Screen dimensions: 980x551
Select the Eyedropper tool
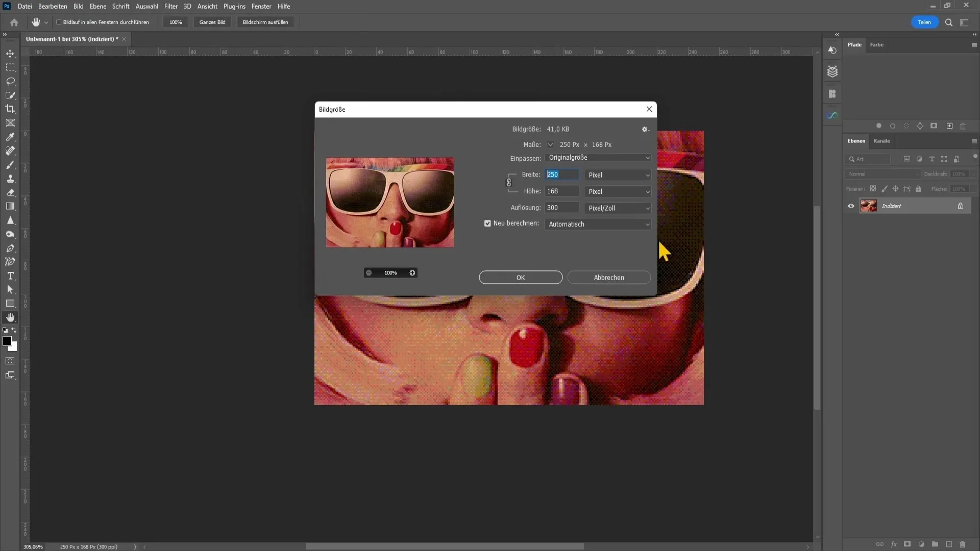tap(10, 137)
